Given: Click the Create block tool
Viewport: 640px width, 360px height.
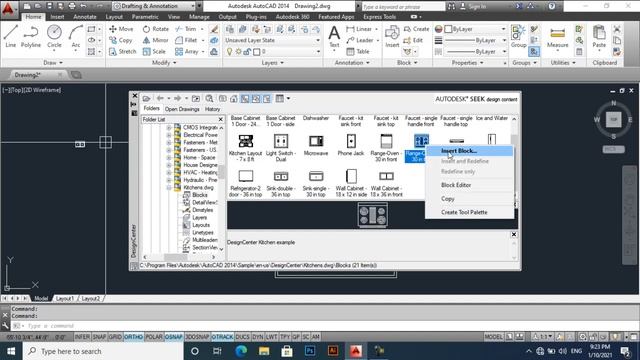Looking at the screenshot, I should (416, 29).
